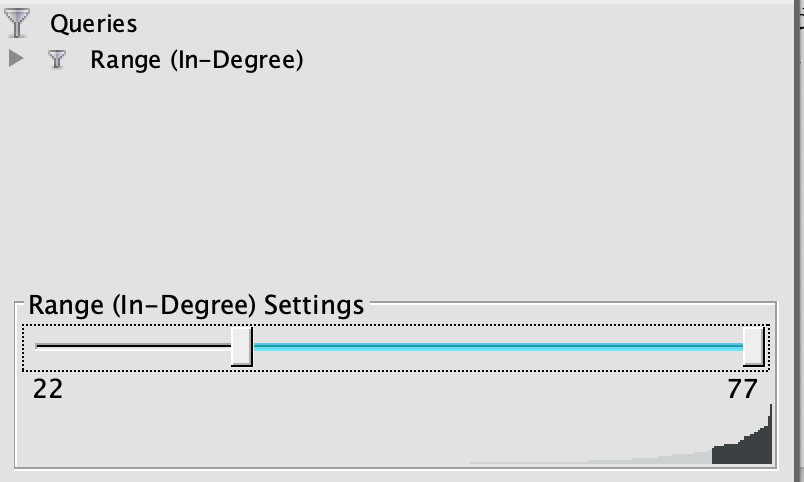This screenshot has height=482, width=804.
Task: Click the lower-bound slider handle
Action: (x=242, y=347)
